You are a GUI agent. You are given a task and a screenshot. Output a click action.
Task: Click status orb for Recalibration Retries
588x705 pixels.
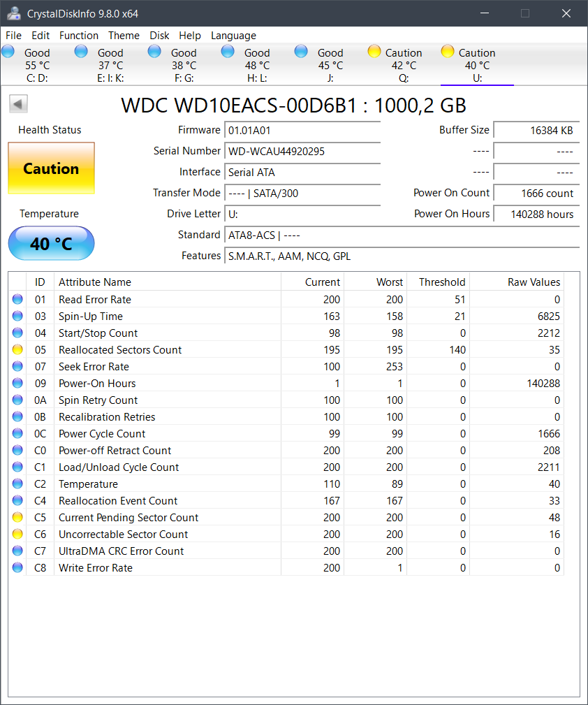pyautogui.click(x=17, y=417)
